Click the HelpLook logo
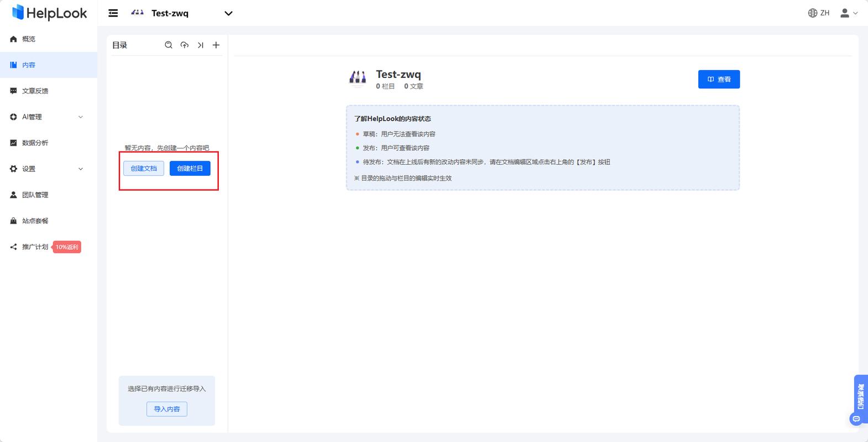This screenshot has width=868, height=442. [49, 12]
